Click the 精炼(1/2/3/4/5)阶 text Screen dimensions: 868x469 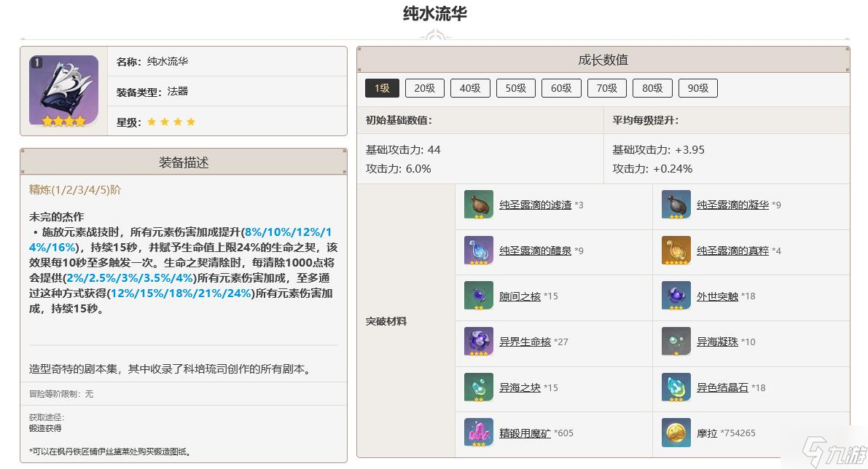[x=75, y=189]
